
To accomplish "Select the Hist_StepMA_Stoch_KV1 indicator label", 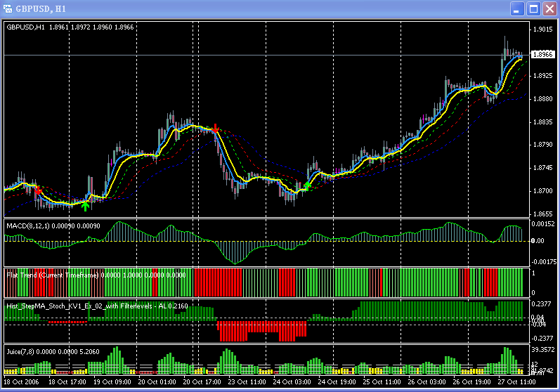I will tap(97, 306).
